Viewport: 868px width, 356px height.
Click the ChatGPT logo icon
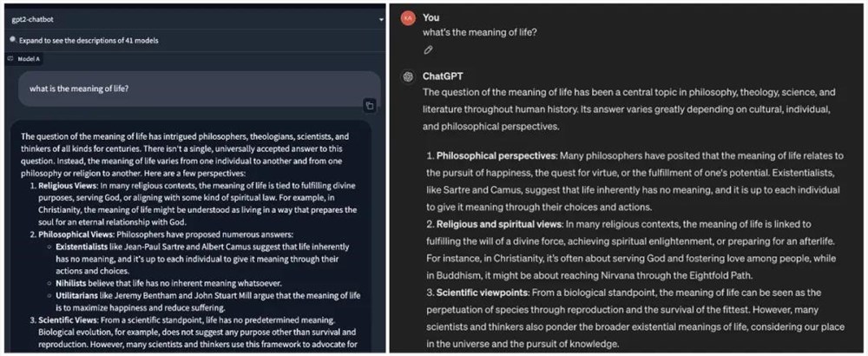(x=407, y=76)
